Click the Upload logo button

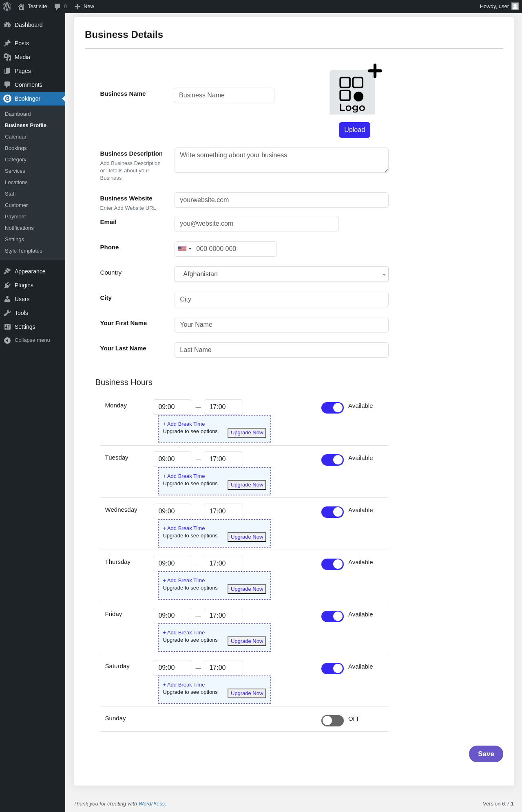[x=354, y=130]
